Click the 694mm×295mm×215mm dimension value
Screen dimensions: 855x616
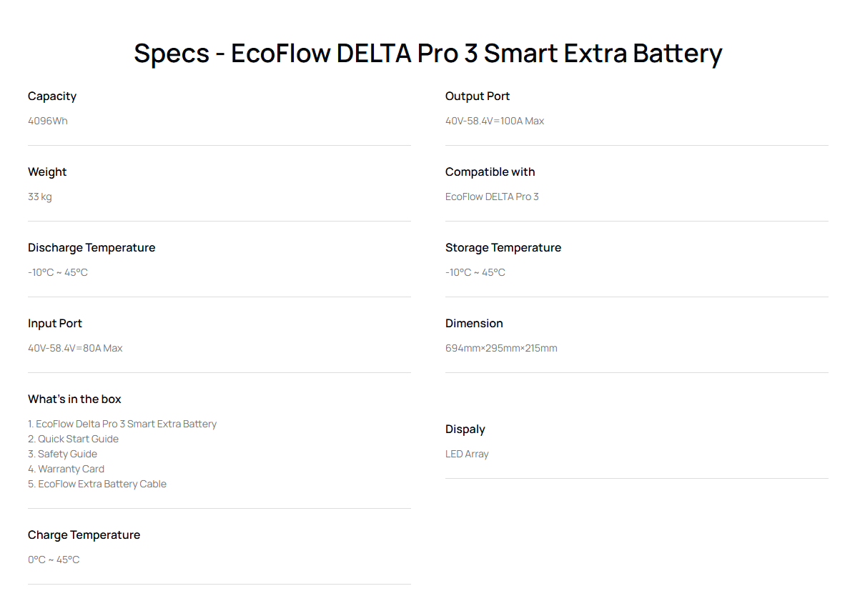click(501, 348)
